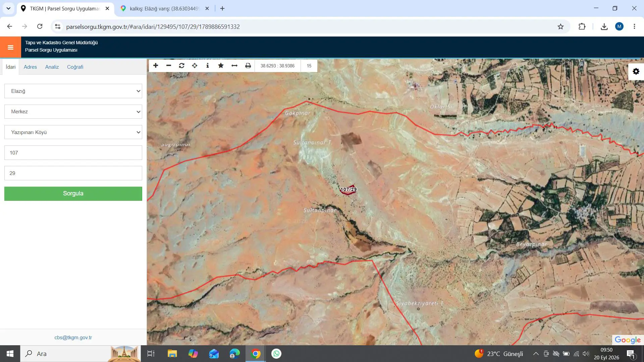The image size is (644, 362).
Task: Refresh the map with the reload tool
Action: coord(182,66)
